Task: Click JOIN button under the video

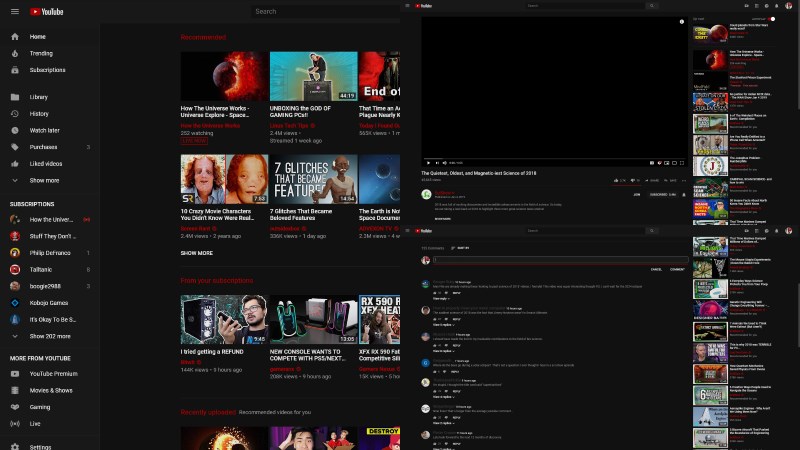Action: tap(636, 194)
